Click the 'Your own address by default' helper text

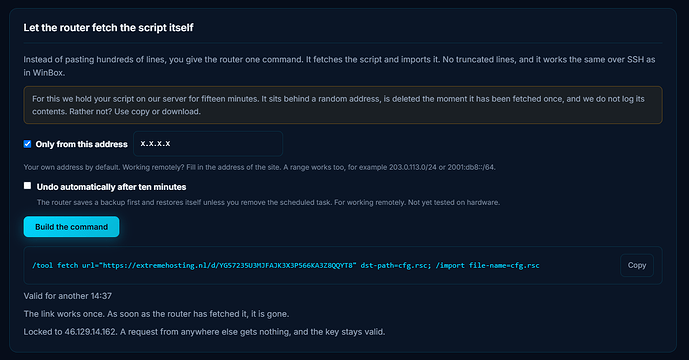pyautogui.click(x=259, y=167)
